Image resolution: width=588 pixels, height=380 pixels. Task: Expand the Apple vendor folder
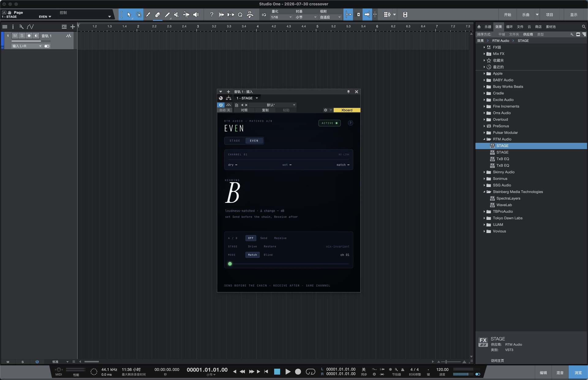(484, 74)
